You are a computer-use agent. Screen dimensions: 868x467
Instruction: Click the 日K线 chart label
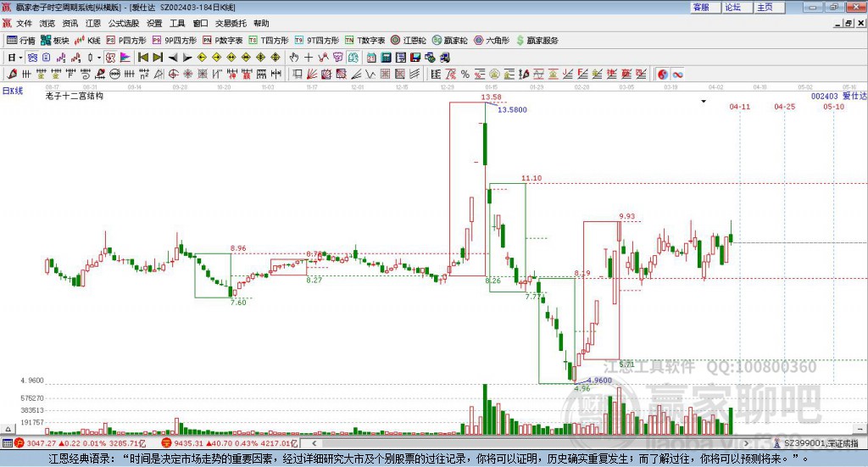pos(13,91)
